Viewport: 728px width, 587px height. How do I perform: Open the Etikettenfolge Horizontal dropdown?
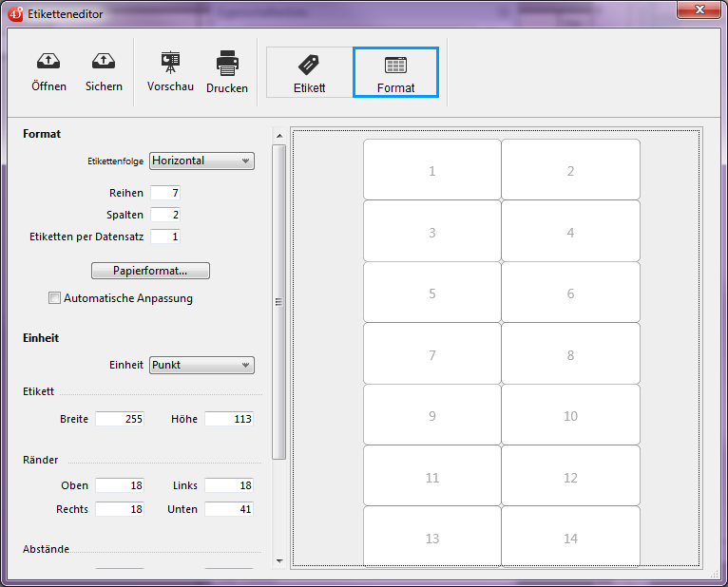pyautogui.click(x=201, y=161)
